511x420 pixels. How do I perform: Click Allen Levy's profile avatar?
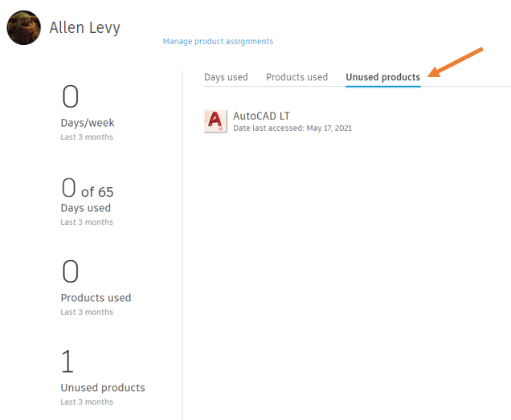[x=24, y=27]
